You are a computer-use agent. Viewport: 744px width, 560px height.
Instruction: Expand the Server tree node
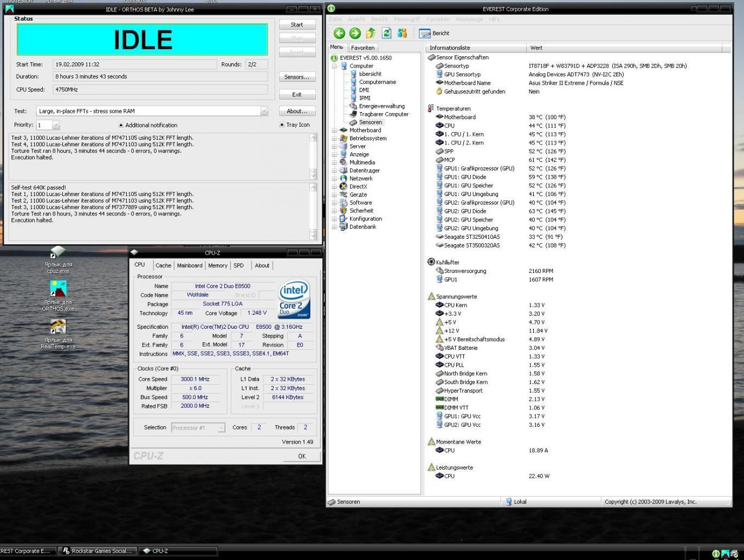pos(334,146)
